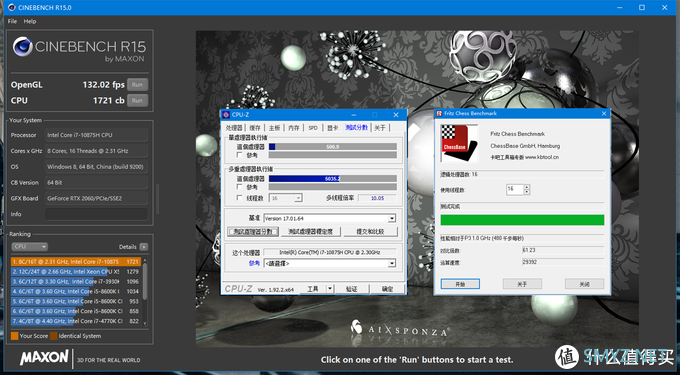Click Fritz 对比指数 value 61.23

tap(563, 250)
